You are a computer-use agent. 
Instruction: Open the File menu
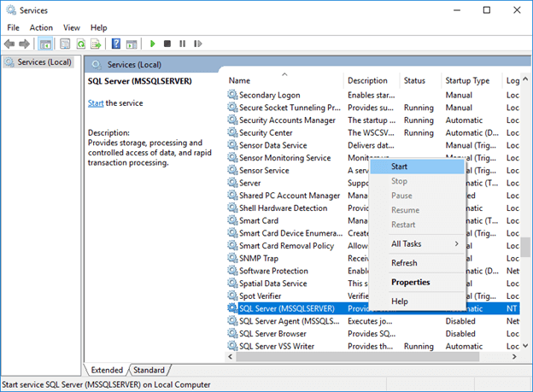pyautogui.click(x=14, y=27)
